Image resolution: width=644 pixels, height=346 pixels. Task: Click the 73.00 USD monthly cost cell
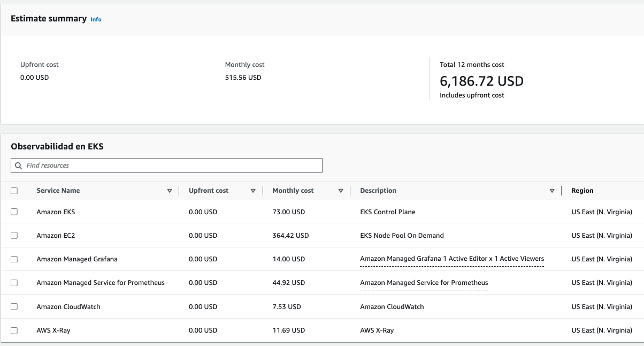289,212
